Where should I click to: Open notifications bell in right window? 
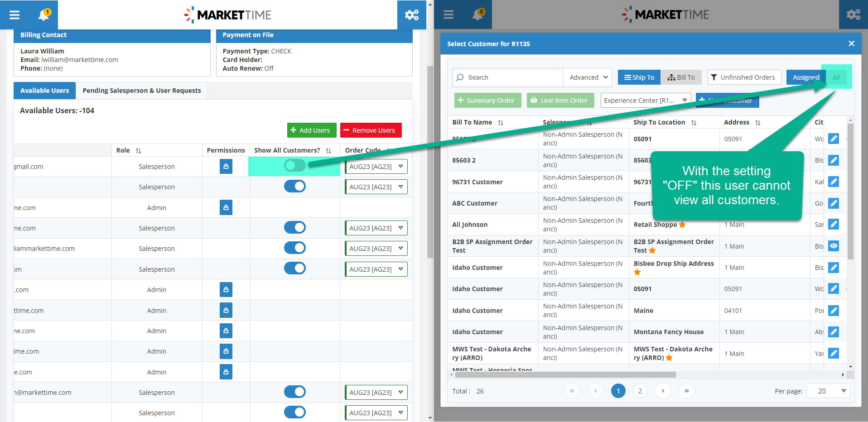(478, 15)
